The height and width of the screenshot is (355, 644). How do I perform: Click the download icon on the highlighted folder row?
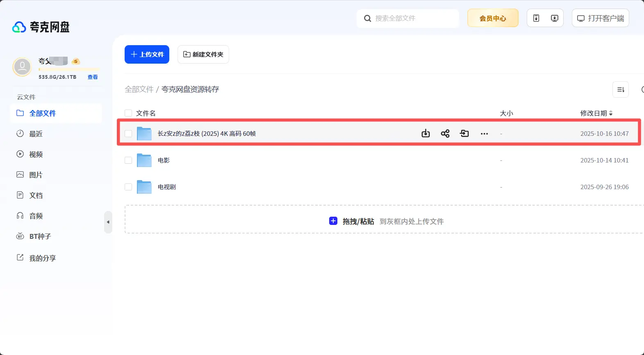426,133
